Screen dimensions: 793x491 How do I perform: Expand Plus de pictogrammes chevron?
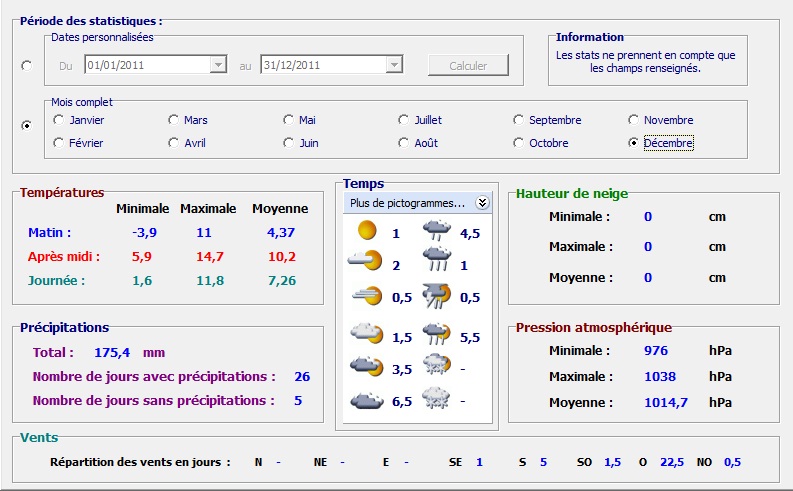[482, 203]
